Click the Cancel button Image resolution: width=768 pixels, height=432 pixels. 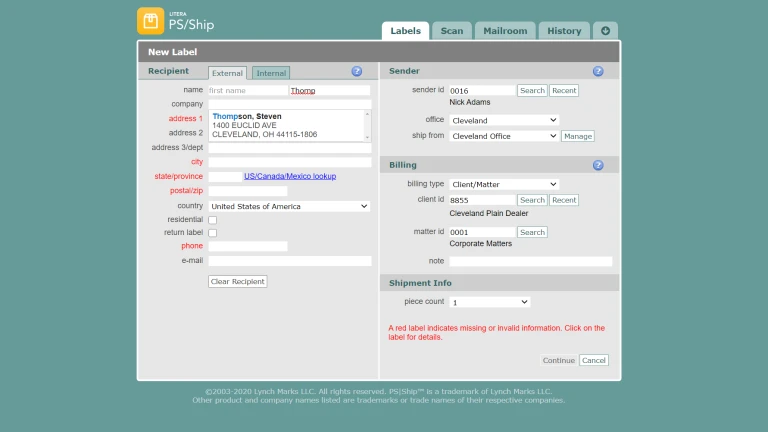[x=594, y=360]
